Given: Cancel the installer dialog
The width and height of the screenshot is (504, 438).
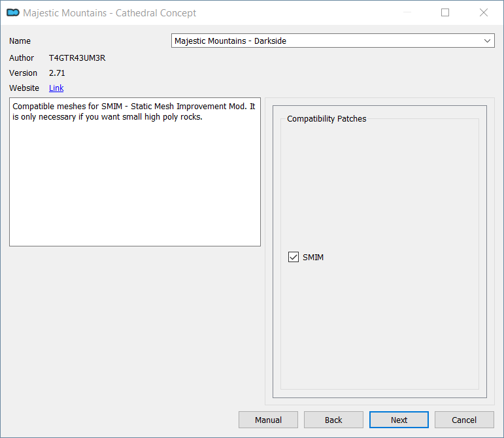Looking at the screenshot, I should point(464,420).
